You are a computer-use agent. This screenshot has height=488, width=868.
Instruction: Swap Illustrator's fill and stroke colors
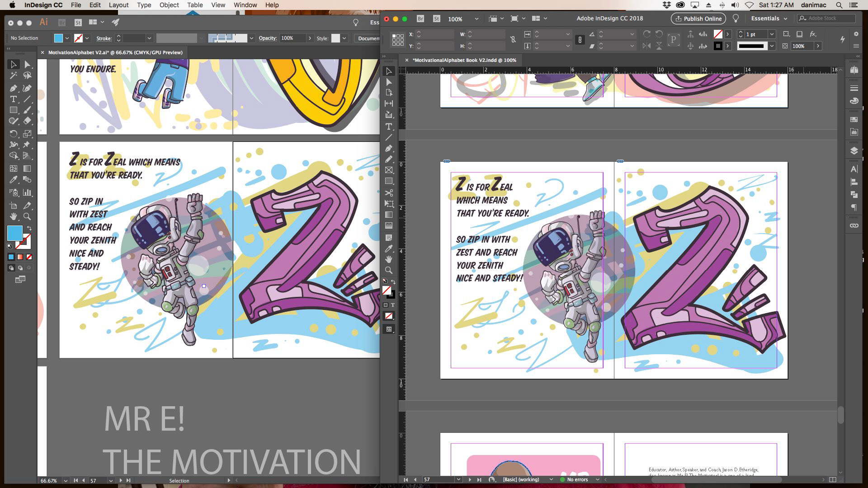click(x=29, y=228)
